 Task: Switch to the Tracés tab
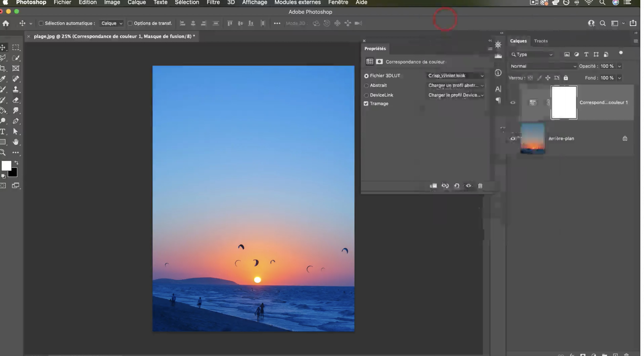(x=541, y=41)
